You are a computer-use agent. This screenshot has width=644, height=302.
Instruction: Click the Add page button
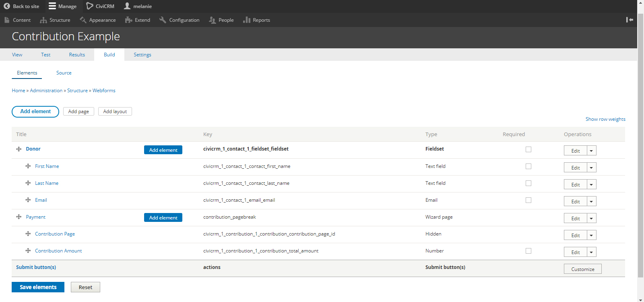[78, 112]
